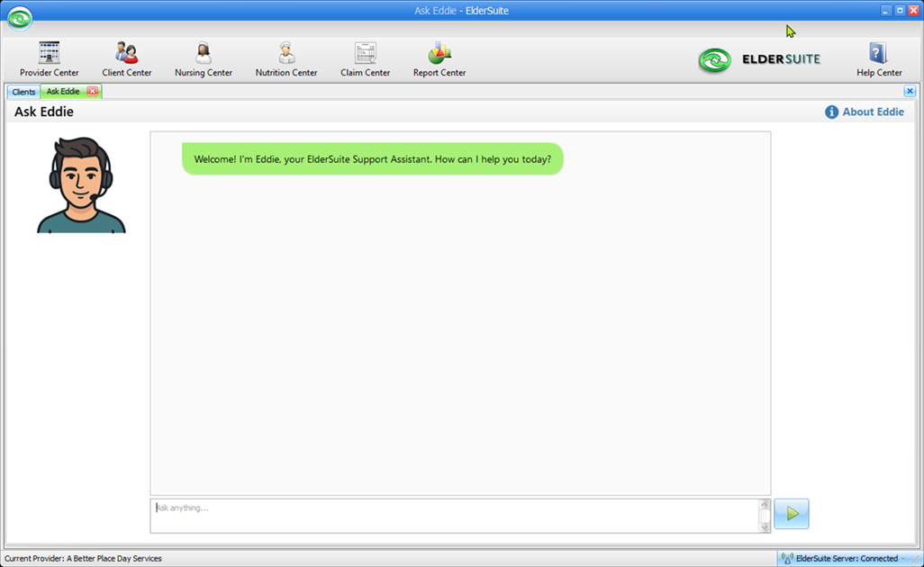
Task: Click the Eddie welcome message bubble
Action: (373, 159)
